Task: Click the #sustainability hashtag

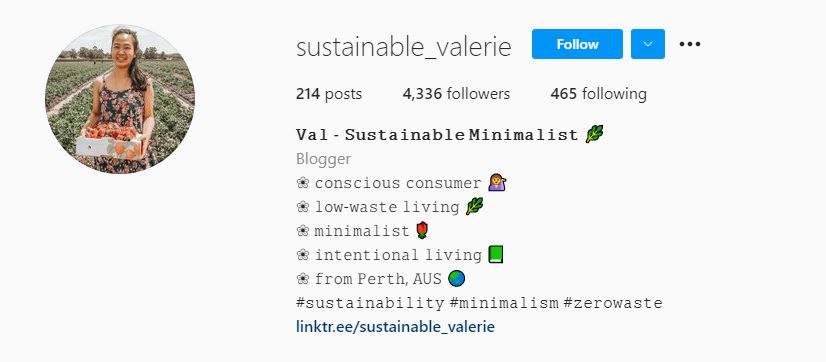Action: 370,303
